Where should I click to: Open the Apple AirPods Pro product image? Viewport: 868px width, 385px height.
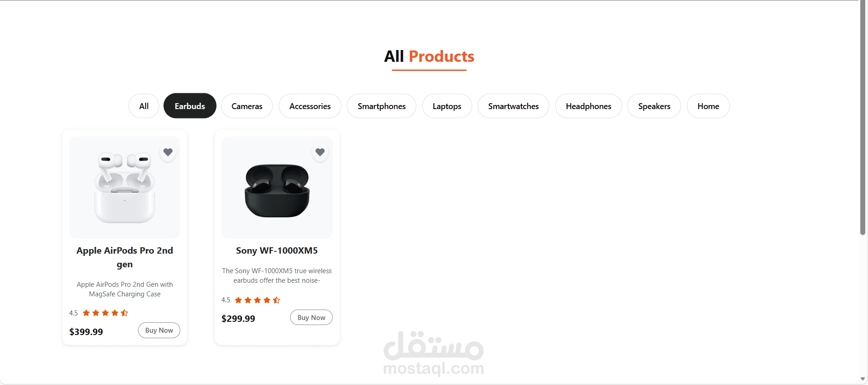click(x=125, y=187)
